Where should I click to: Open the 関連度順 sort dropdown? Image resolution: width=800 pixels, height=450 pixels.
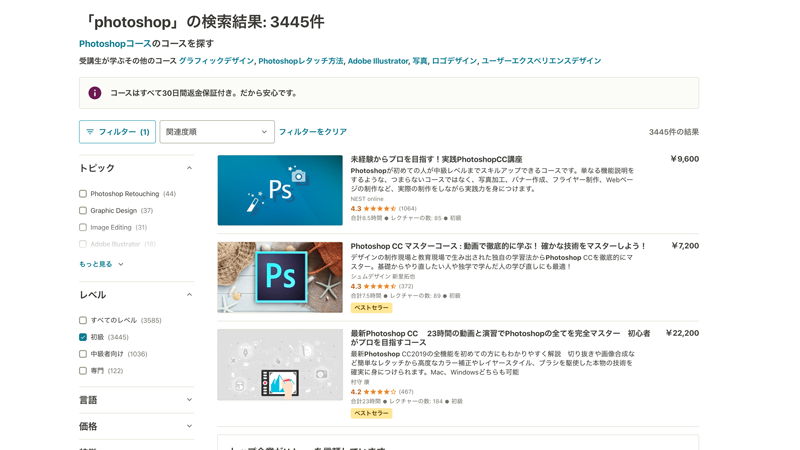[x=217, y=132]
